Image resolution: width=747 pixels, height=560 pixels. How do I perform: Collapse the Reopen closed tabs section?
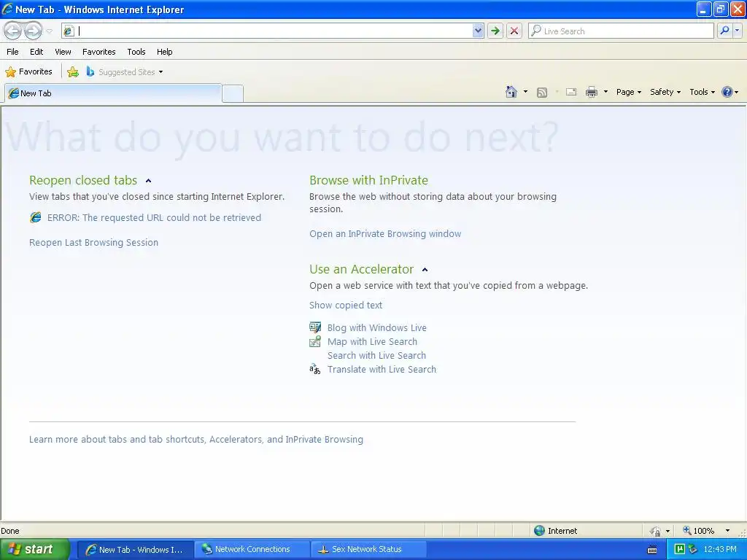148,181
